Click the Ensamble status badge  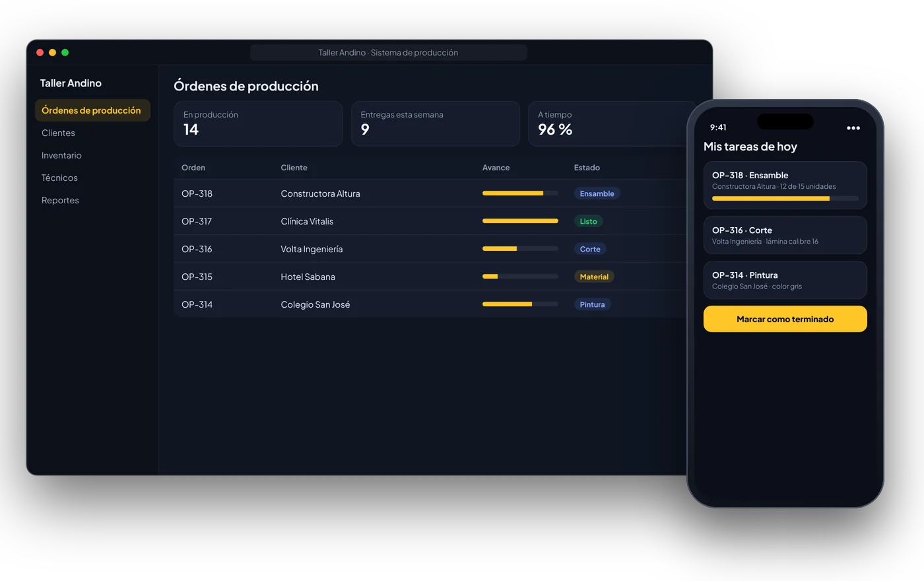pyautogui.click(x=597, y=193)
